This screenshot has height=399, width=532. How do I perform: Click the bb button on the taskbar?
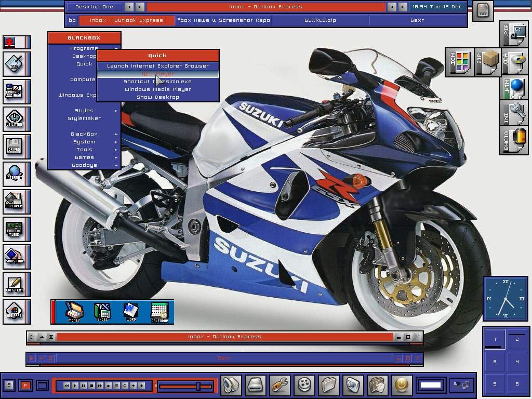pos(72,20)
